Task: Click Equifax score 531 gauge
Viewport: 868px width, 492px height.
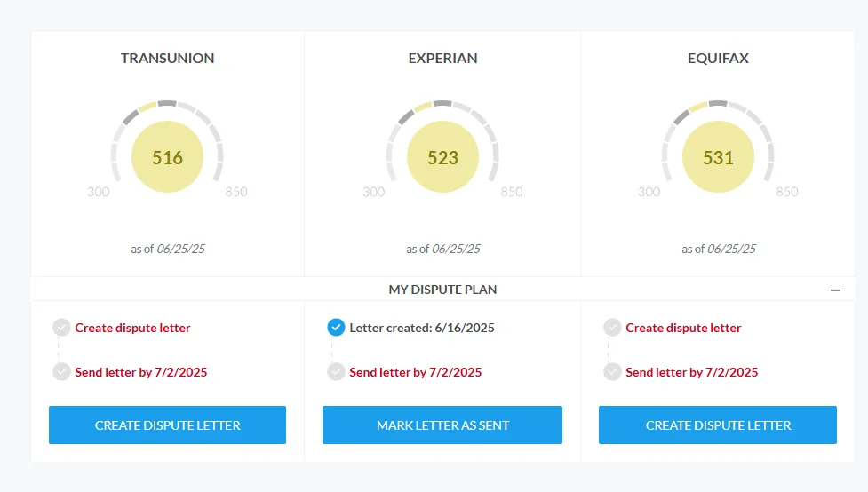Action: click(718, 156)
